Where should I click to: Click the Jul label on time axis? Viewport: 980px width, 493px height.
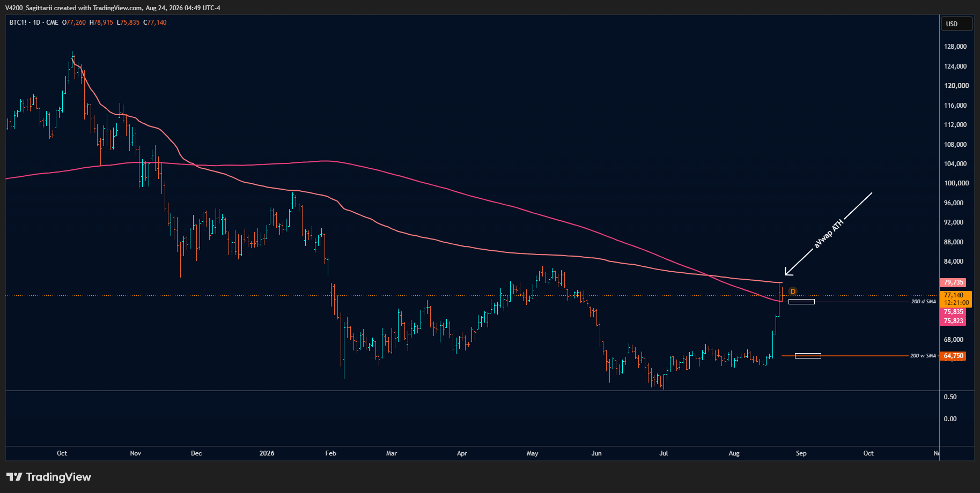[x=664, y=453]
